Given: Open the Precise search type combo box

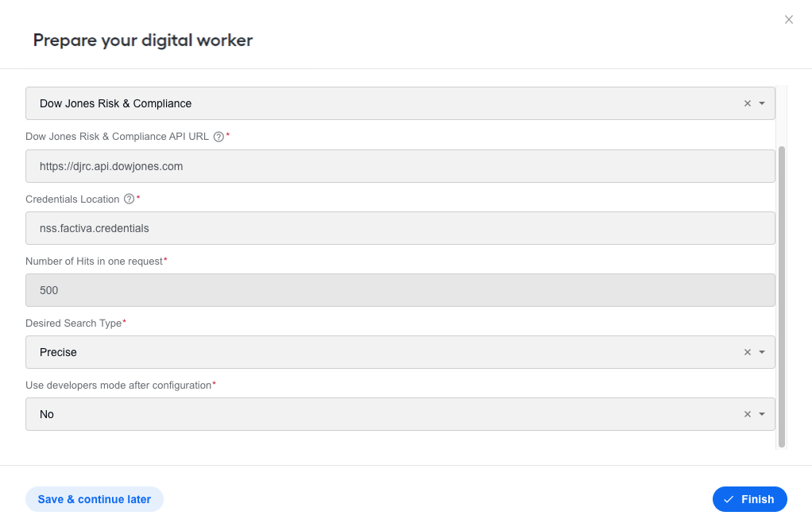Looking at the screenshot, I should (400, 352).
